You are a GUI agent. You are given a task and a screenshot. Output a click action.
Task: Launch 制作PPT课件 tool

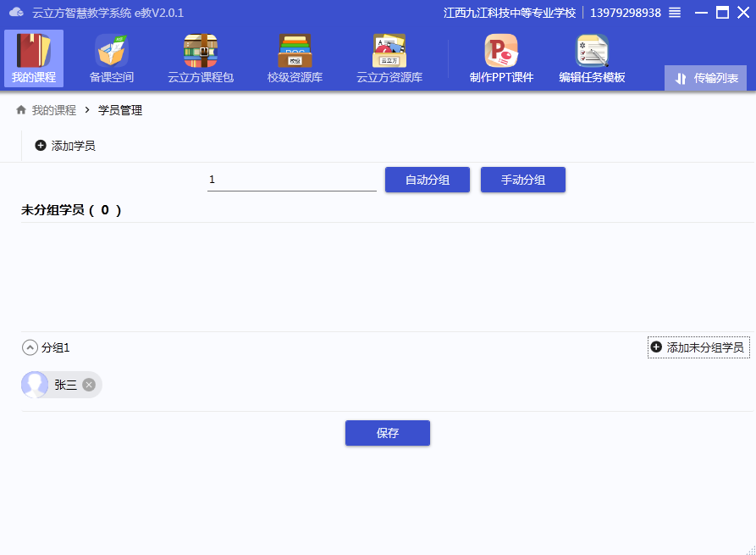(x=501, y=52)
